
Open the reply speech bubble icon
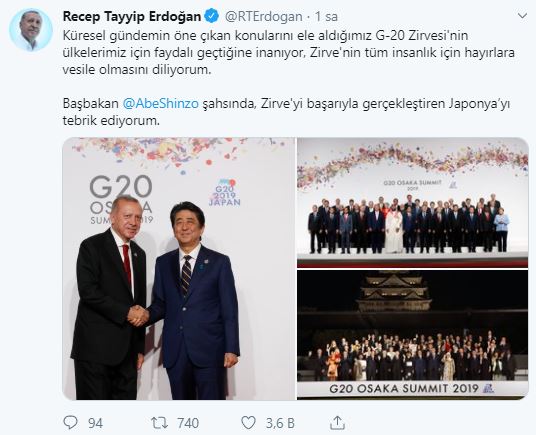point(71,423)
